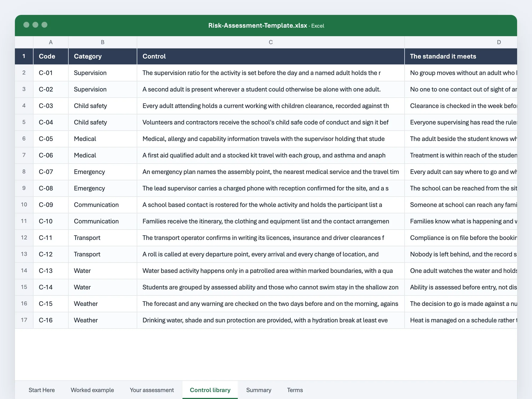Select cell containing C-12
The image size is (532, 399).
[x=51, y=254]
